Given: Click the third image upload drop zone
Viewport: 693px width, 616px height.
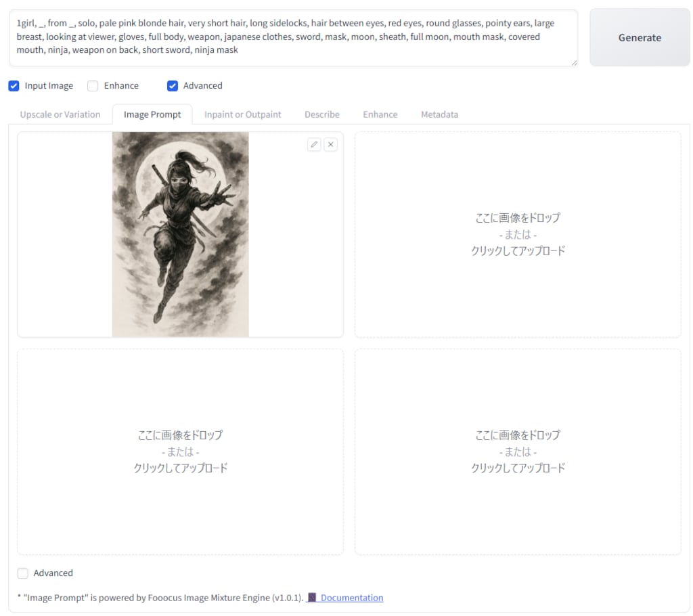Looking at the screenshot, I should [181, 452].
